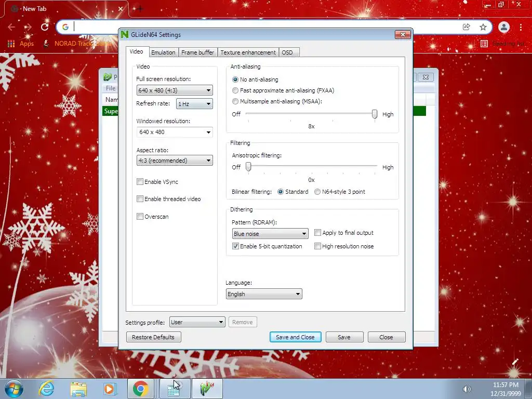This screenshot has width=532, height=399.
Task: Switch to the Emulation tab
Action: [x=163, y=52]
